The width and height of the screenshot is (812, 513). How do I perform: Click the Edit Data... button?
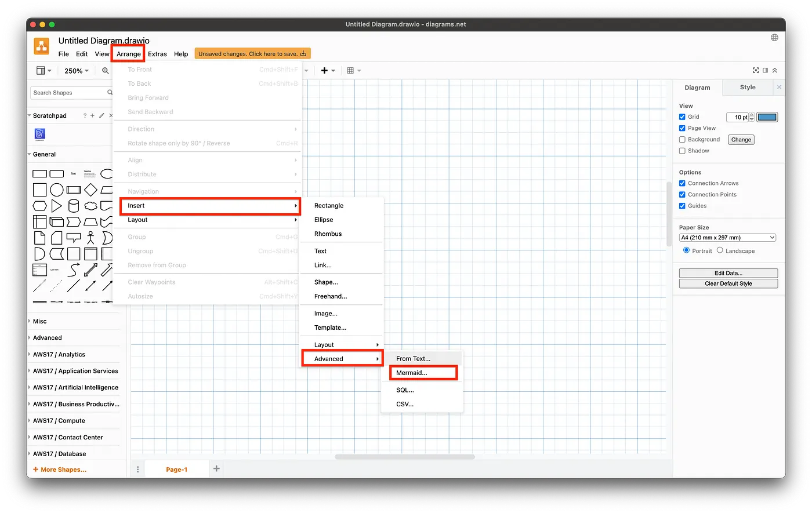728,273
